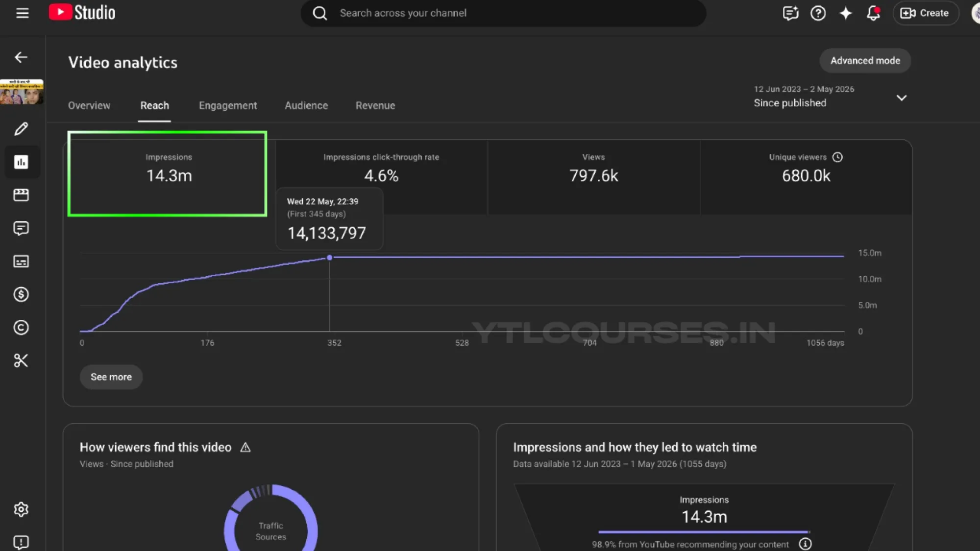The height and width of the screenshot is (551, 980).
Task: Click the Video analytics heading
Action: point(123,63)
